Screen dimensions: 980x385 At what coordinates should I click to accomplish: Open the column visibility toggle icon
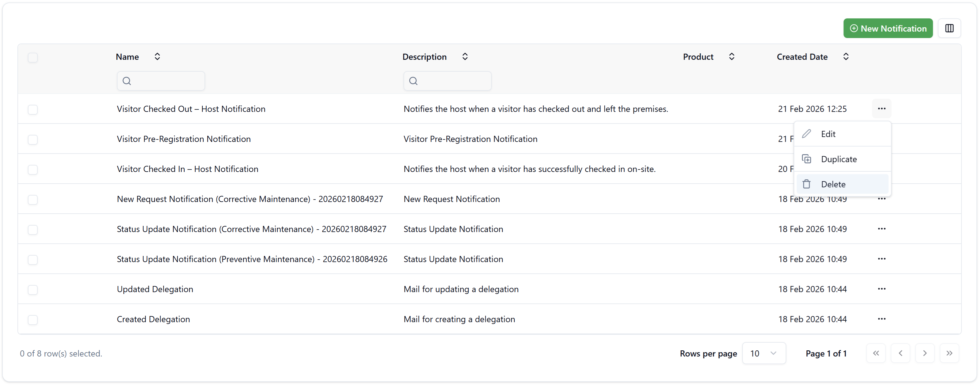tap(949, 28)
